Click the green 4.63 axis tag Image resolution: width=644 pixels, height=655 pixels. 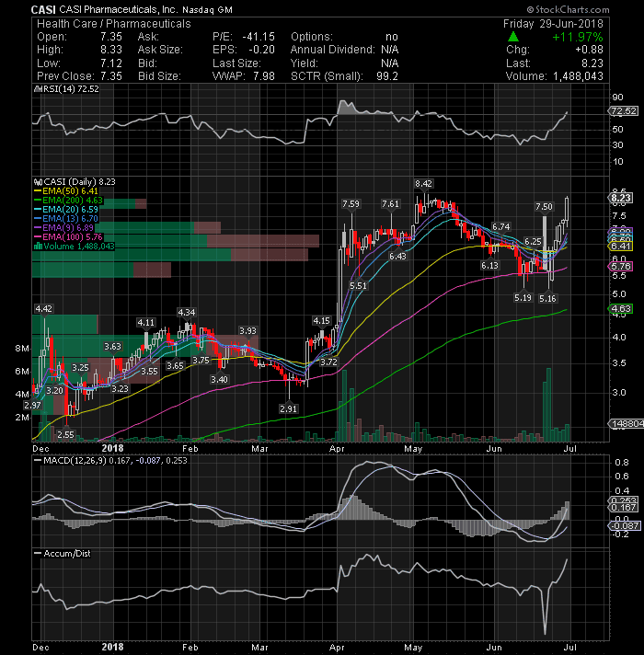(x=621, y=309)
